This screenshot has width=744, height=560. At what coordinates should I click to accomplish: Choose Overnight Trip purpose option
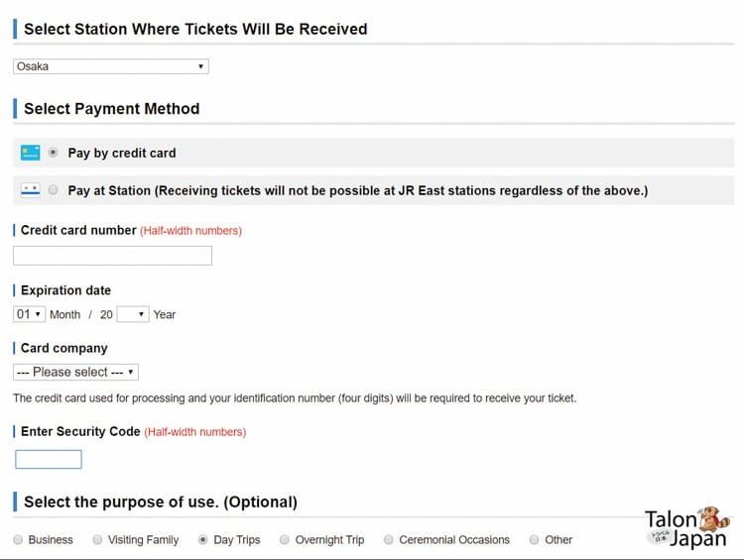coord(285,539)
